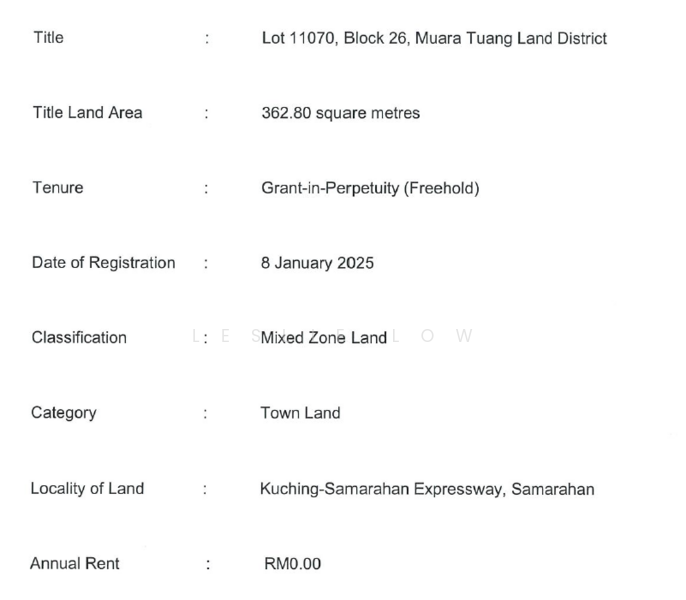The height and width of the screenshot is (600, 686).
Task: Select the Town Land value
Action: 300,413
